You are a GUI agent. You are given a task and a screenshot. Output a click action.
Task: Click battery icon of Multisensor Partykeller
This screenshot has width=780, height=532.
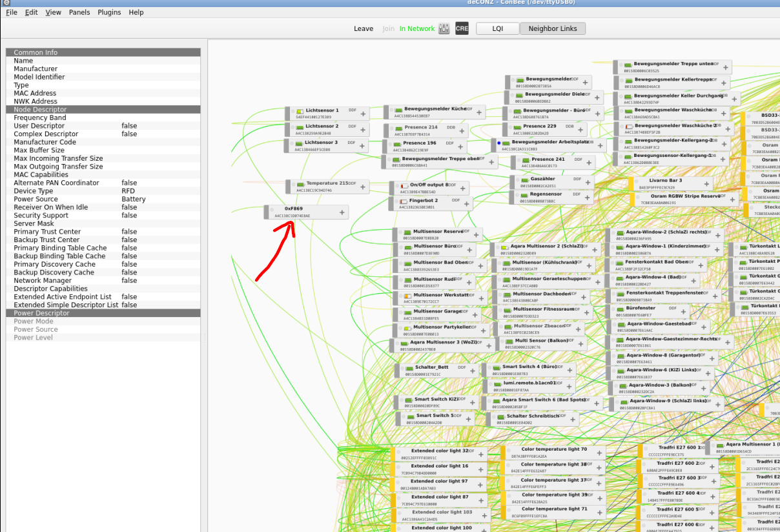coord(407,327)
